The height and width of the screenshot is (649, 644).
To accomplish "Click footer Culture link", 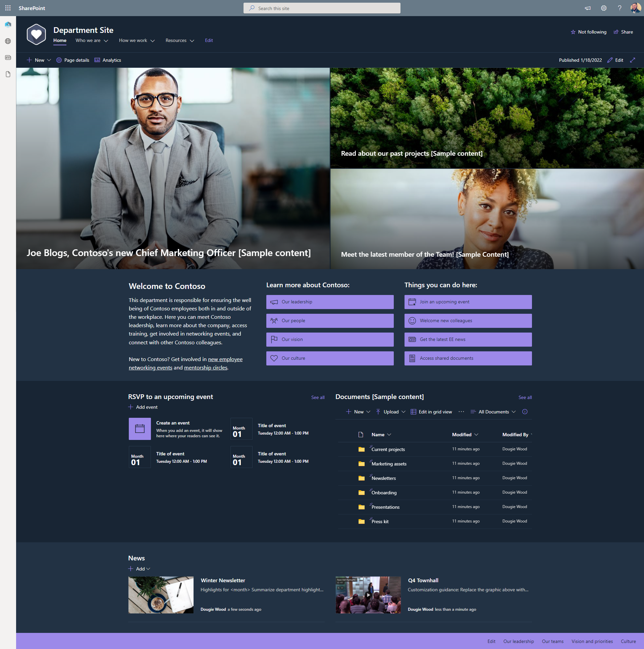I will click(x=628, y=642).
